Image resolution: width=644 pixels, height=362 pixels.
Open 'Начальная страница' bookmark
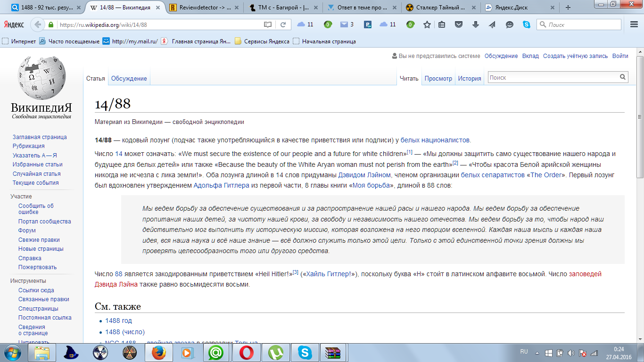tap(324, 41)
